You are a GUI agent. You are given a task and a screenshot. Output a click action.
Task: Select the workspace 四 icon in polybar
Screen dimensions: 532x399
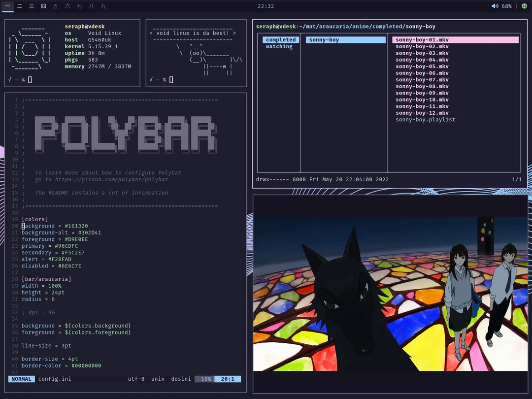coord(43,6)
